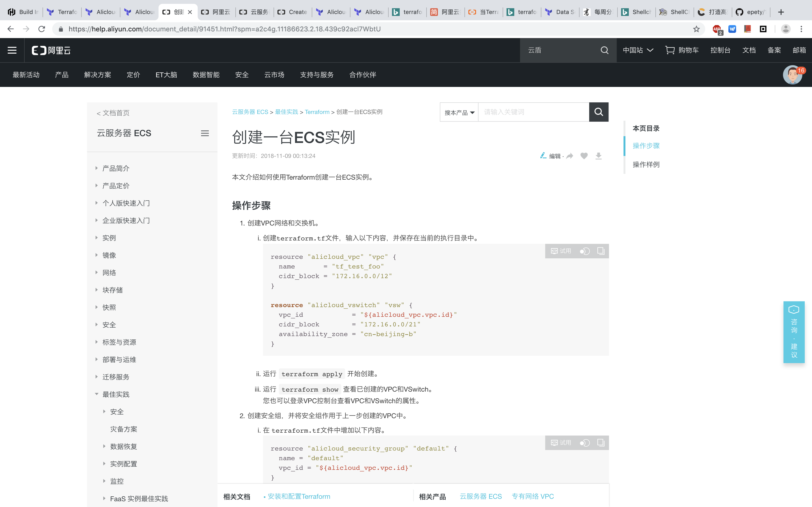
Task: Open the hamburger menu at top left
Action: [12, 50]
